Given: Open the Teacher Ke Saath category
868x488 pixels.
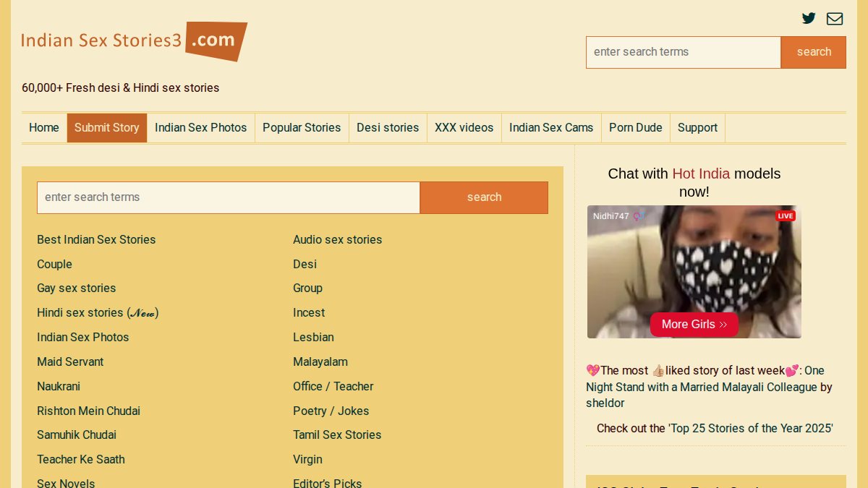Looking at the screenshot, I should click(81, 460).
